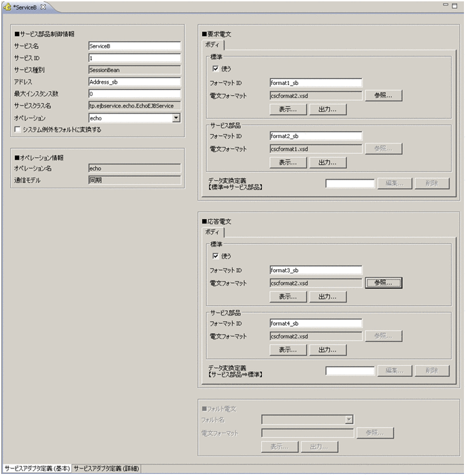Image resolution: width=466 pixels, height=476 pixels.
Task: Click 出力 button under request 標準 format
Action: (328, 109)
